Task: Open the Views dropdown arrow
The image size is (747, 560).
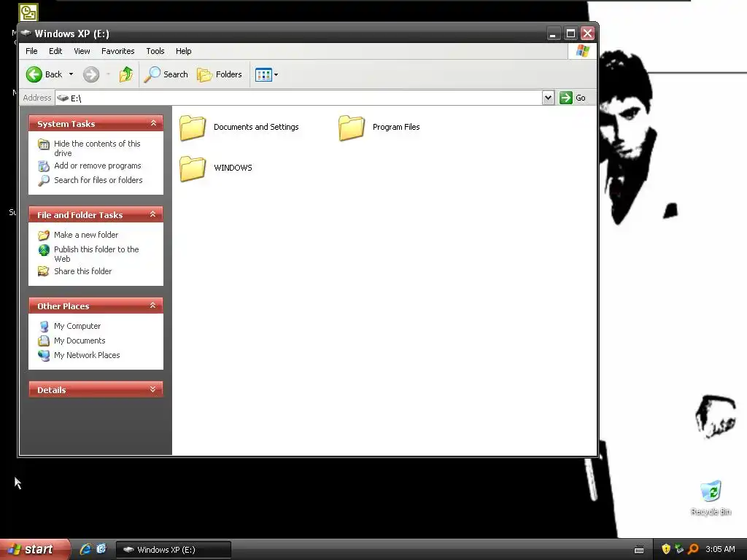Action: click(x=276, y=75)
